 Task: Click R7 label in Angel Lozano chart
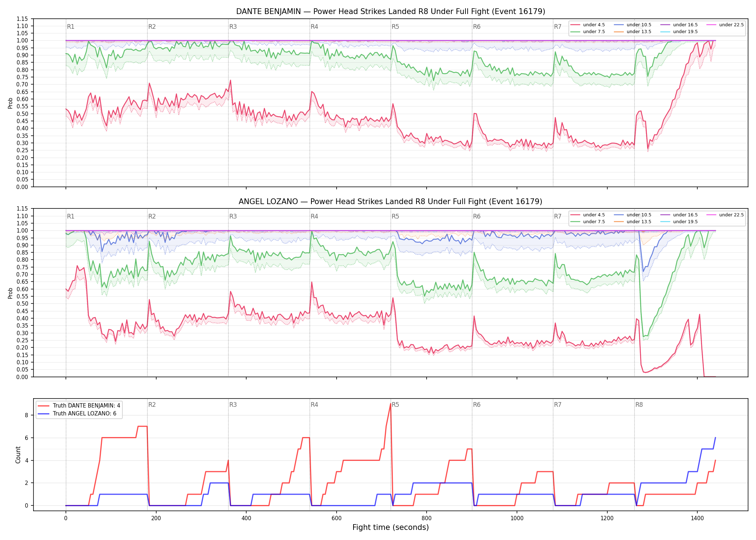(x=558, y=216)
